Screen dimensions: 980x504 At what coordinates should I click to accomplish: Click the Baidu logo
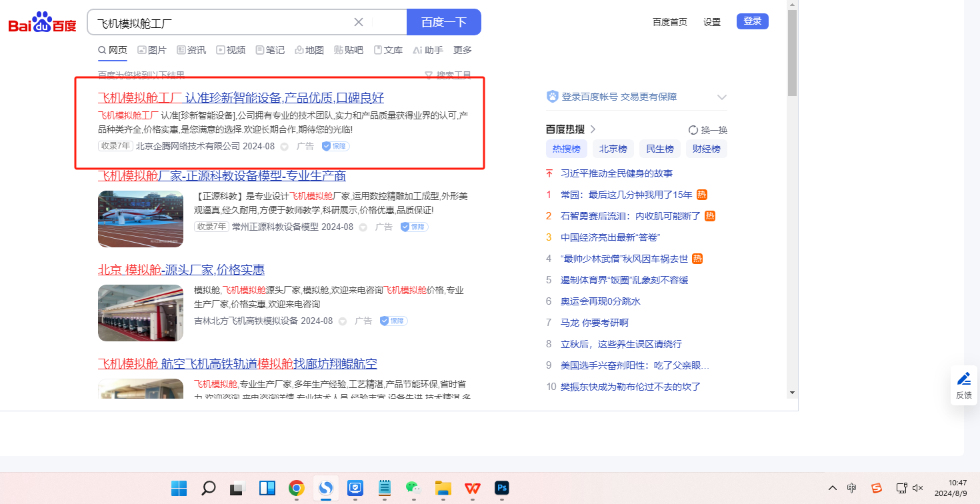(x=43, y=23)
